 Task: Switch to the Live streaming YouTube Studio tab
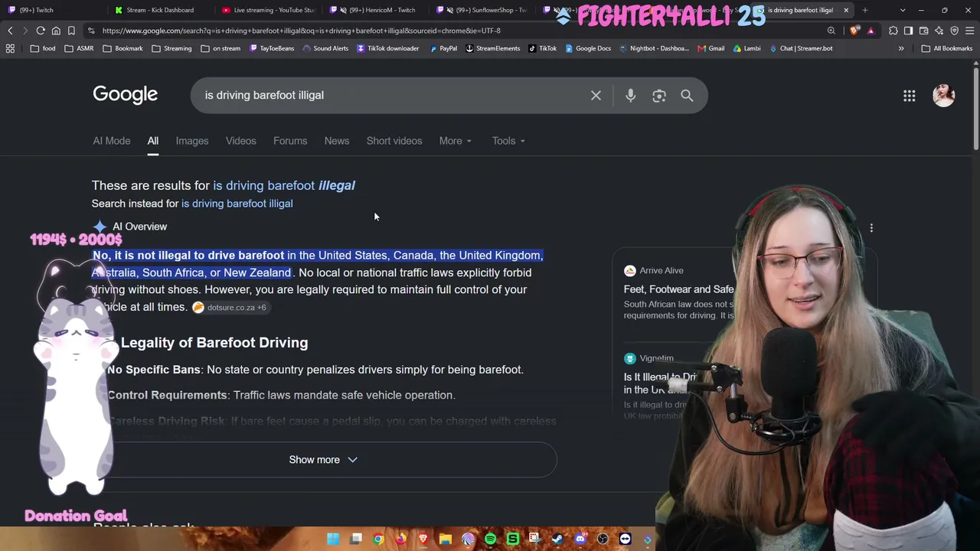pyautogui.click(x=267, y=10)
